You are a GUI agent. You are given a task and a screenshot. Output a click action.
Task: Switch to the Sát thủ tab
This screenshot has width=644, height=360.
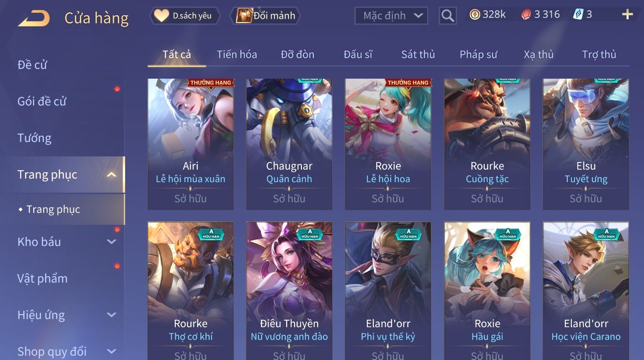click(418, 54)
